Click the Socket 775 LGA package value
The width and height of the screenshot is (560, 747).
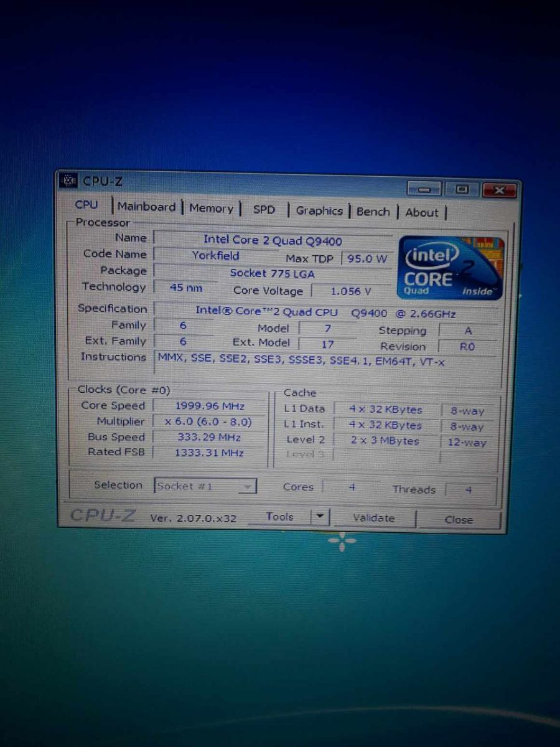(273, 273)
